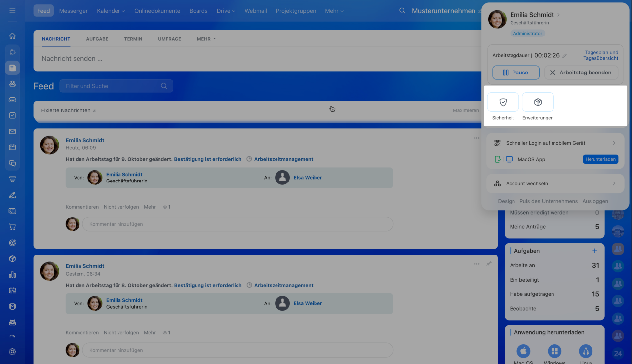This screenshot has width=632, height=364.
Task: Focus the Filter und Suche field
Action: pyautogui.click(x=117, y=86)
